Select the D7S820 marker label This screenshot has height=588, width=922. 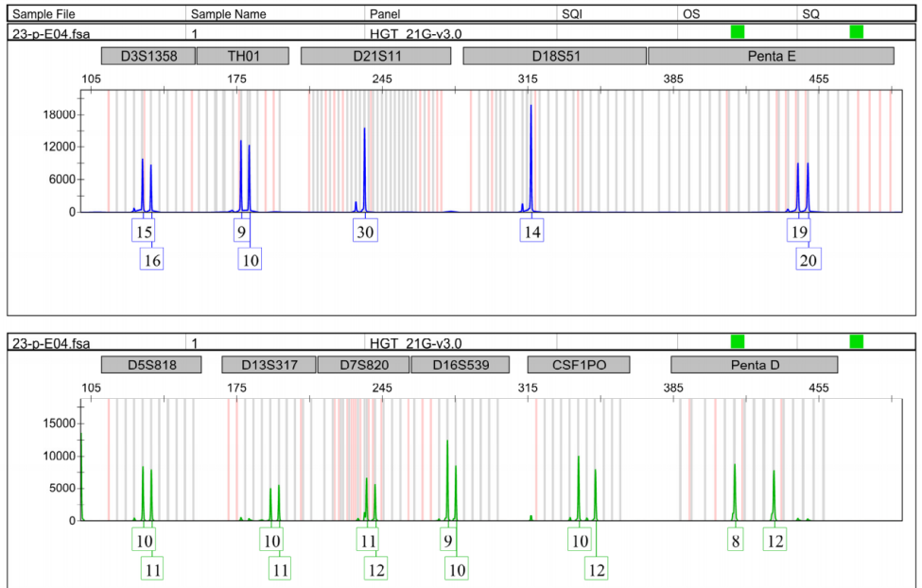(362, 365)
